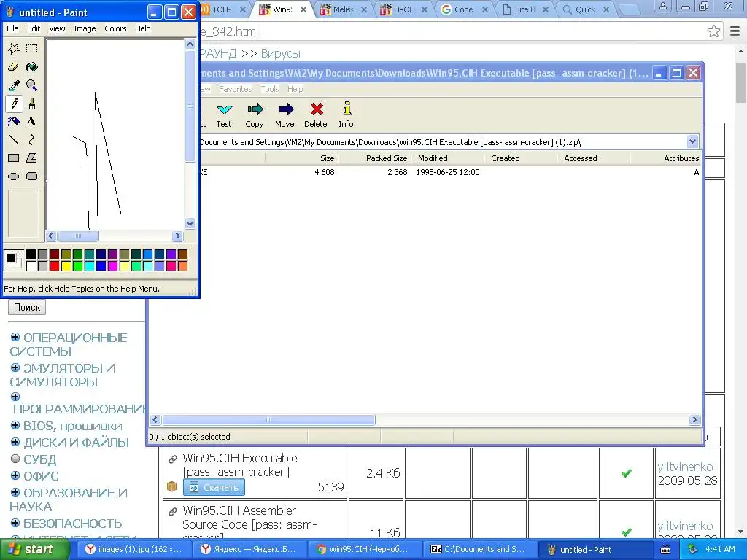Click the Info icon in 7-Zip toolbar
Viewport: 747px width, 560px height.
pos(347,109)
